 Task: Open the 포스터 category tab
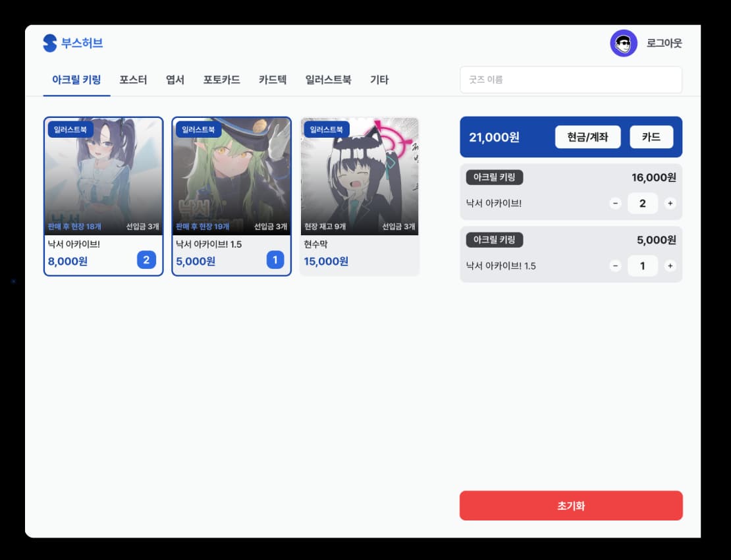[133, 80]
